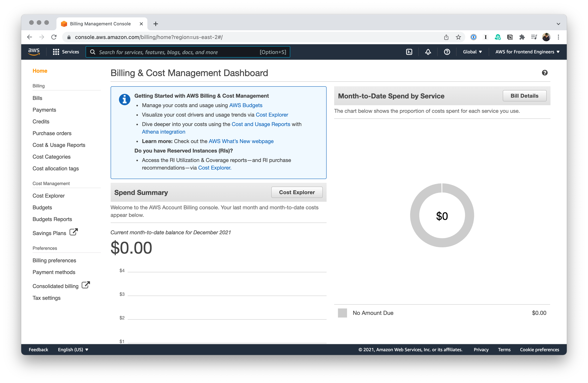Open the Privacy link in the footer
Screen dimensions: 588x383
pyautogui.click(x=481, y=350)
